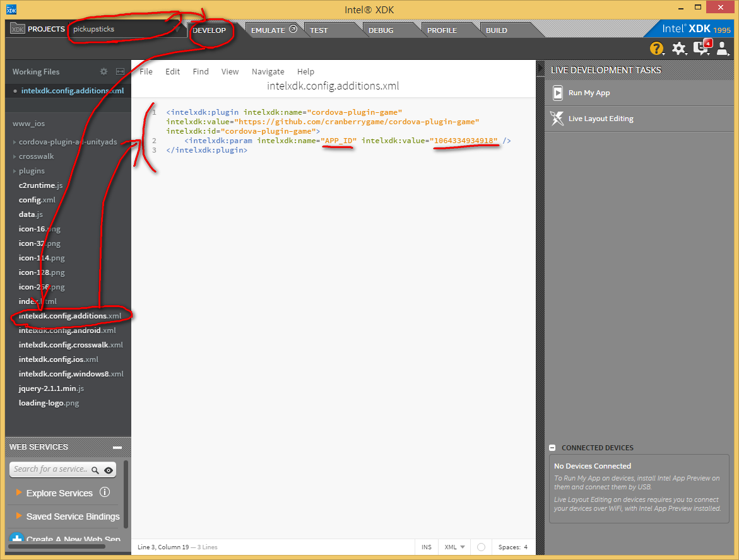The width and height of the screenshot is (739, 560).
Task: Switch to the EMULATE tab
Action: pyautogui.click(x=269, y=30)
